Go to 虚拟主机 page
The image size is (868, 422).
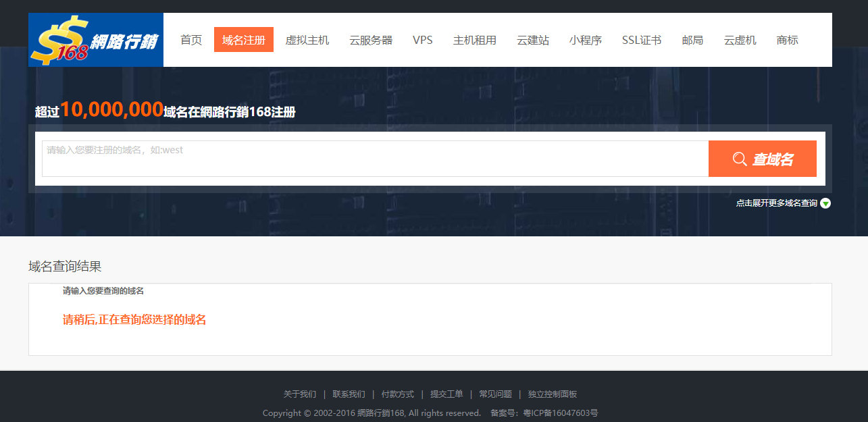coord(307,40)
